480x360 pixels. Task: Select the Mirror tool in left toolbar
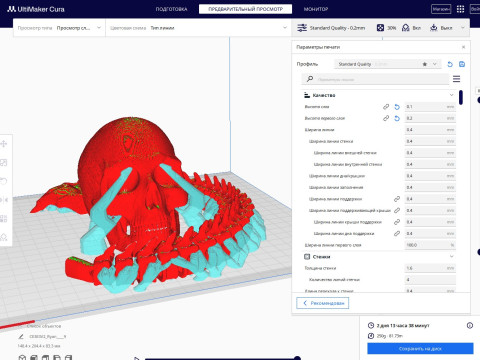tap(4, 200)
